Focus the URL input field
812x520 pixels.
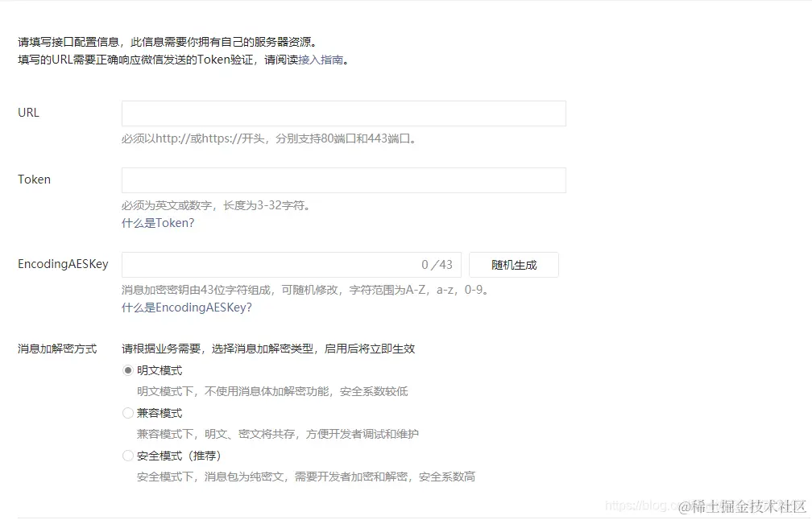[344, 113]
